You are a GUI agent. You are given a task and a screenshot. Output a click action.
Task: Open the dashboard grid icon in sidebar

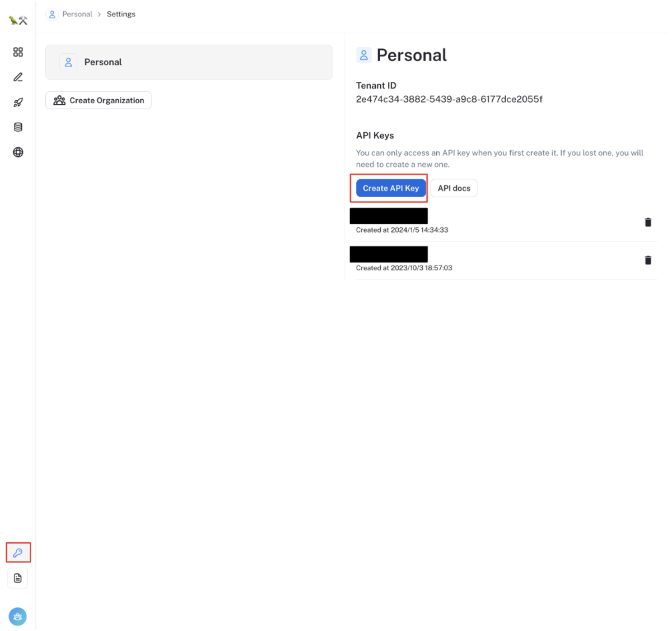coord(18,52)
